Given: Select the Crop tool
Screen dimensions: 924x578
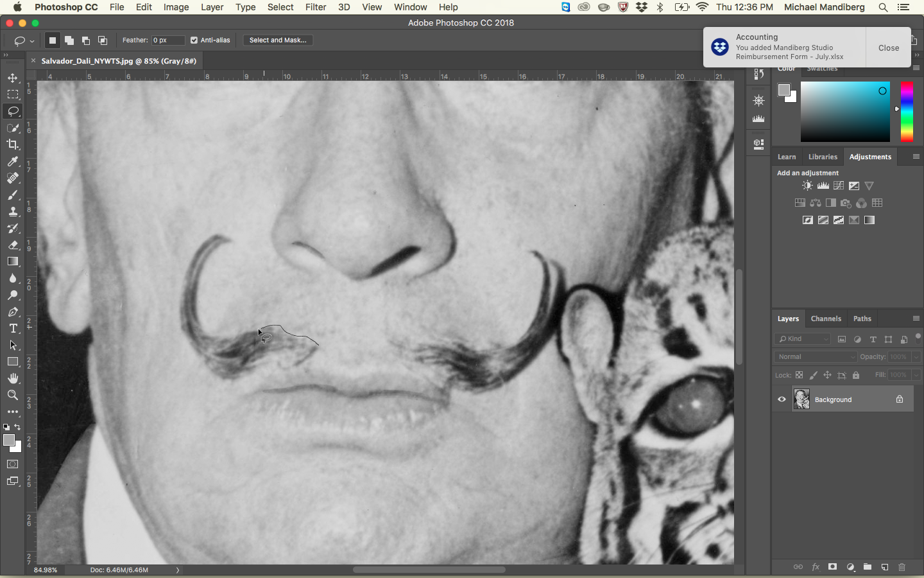Looking at the screenshot, I should coord(13,144).
